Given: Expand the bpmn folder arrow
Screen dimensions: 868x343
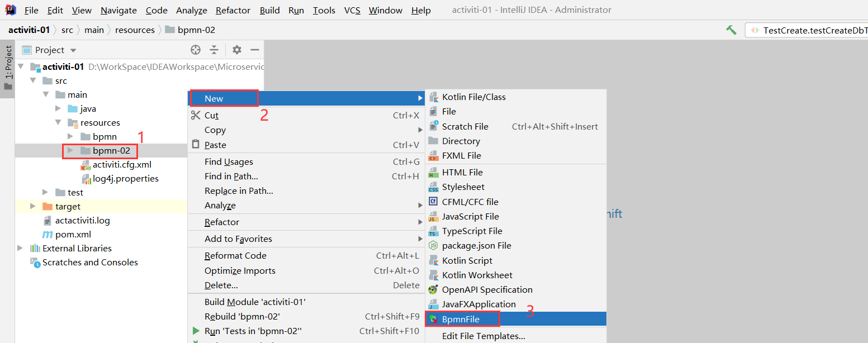Looking at the screenshot, I should (x=70, y=136).
